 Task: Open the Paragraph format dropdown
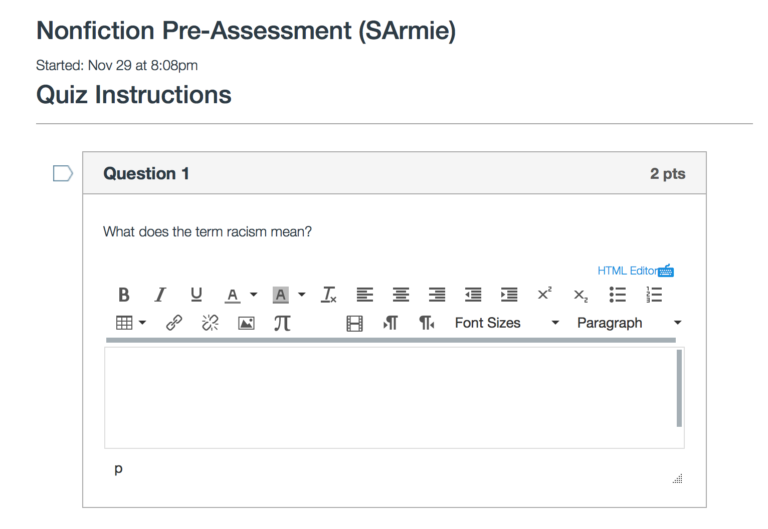coord(629,323)
